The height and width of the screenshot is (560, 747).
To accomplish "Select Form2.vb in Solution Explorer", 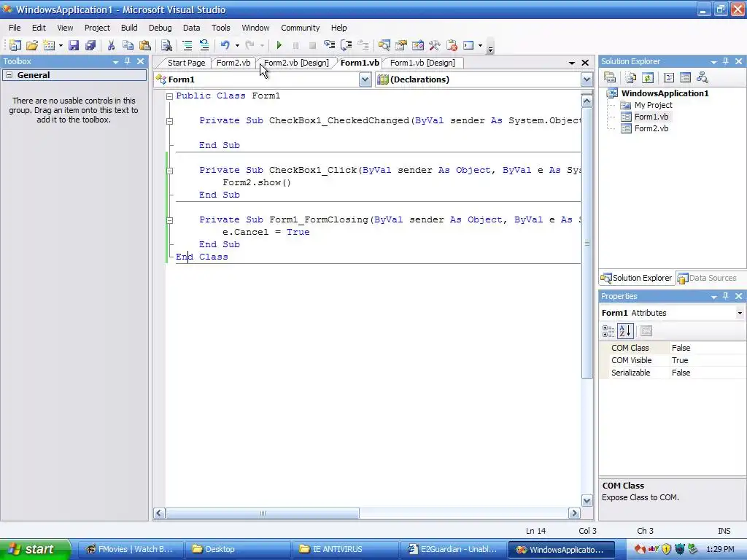I will [x=651, y=128].
